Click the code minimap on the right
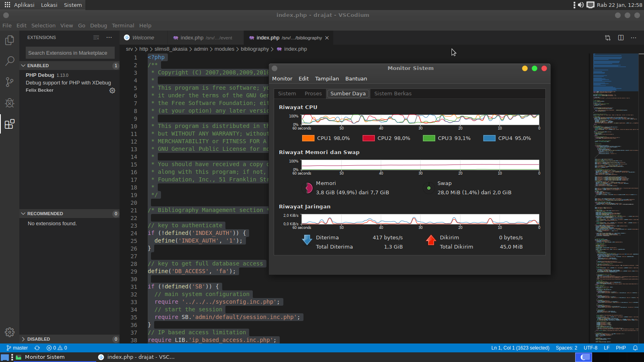 click(x=615, y=198)
